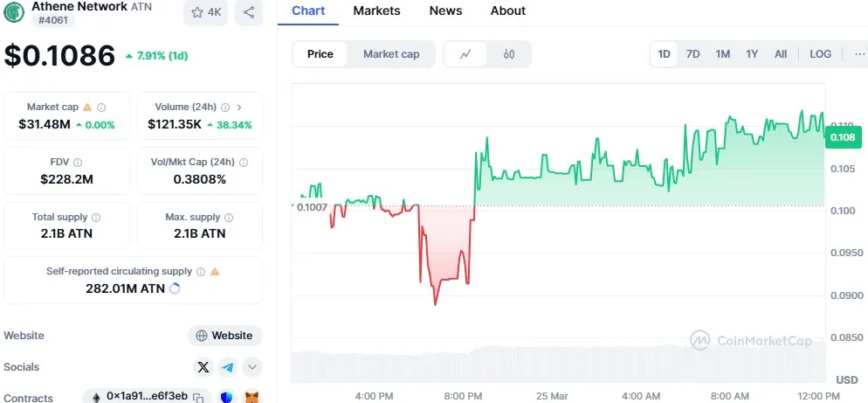The height and width of the screenshot is (403, 868).
Task: Open chart more options ellipsis
Action: (x=858, y=54)
